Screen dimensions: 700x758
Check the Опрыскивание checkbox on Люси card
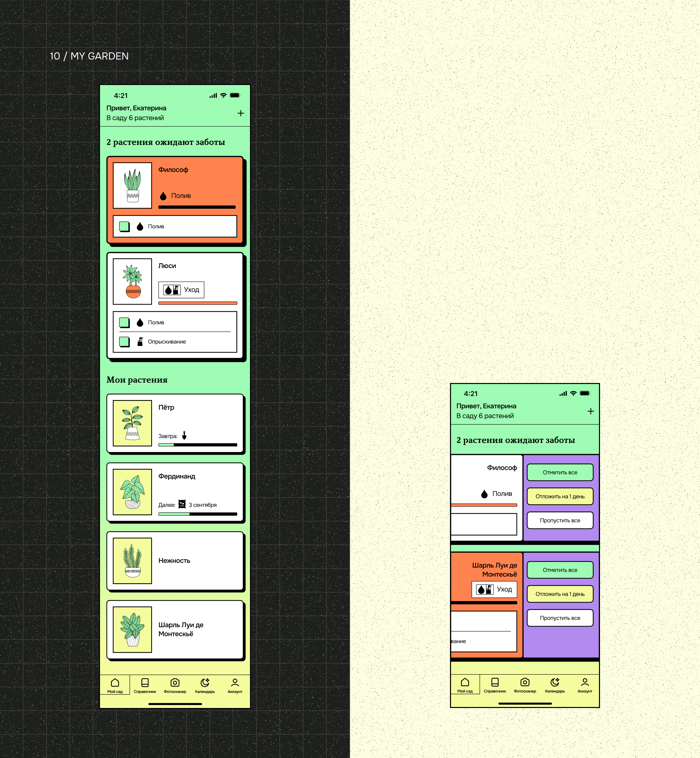coord(124,342)
